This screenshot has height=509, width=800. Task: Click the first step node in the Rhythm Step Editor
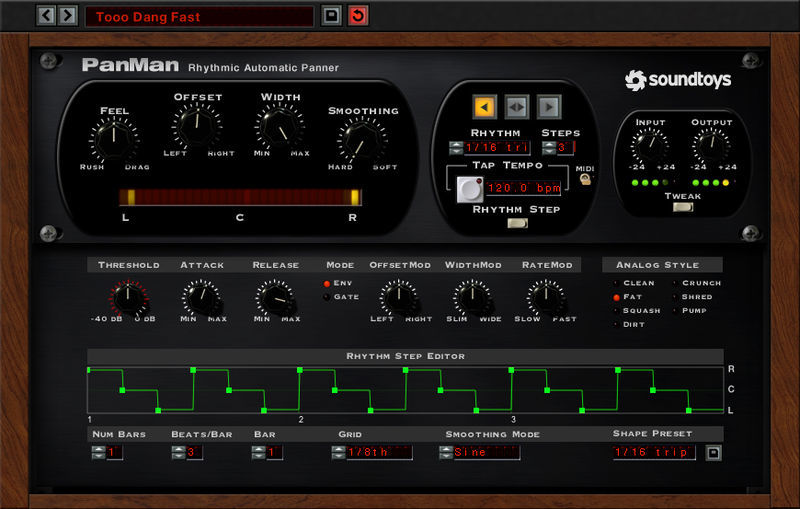[x=89, y=370]
